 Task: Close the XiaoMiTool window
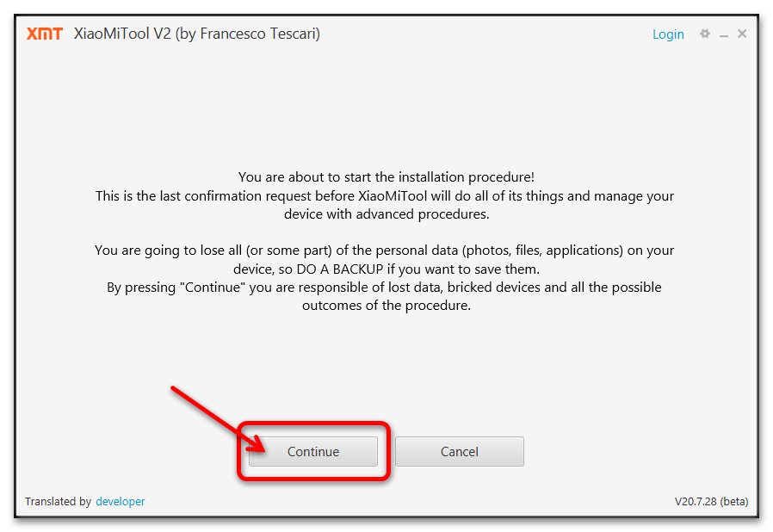(x=742, y=34)
